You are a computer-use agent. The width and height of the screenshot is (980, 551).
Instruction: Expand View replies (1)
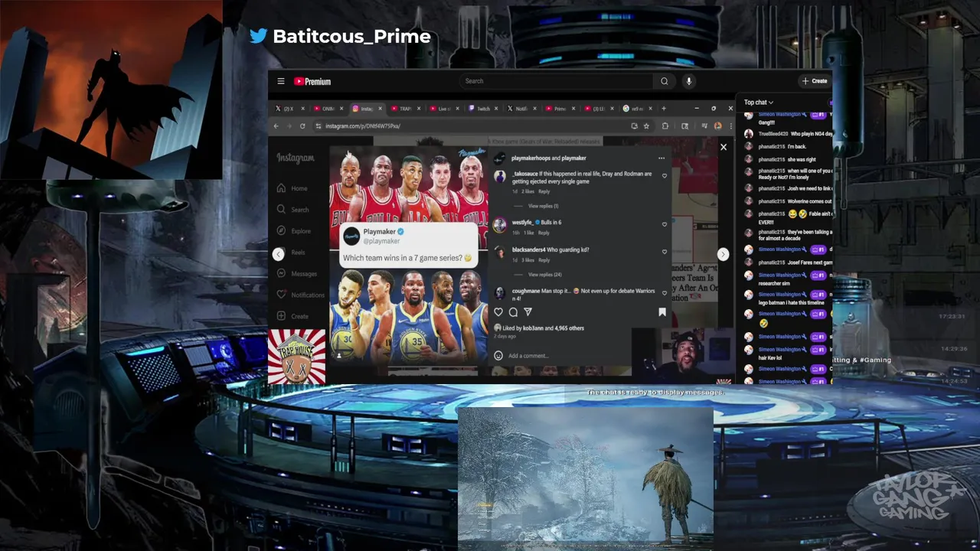click(544, 206)
